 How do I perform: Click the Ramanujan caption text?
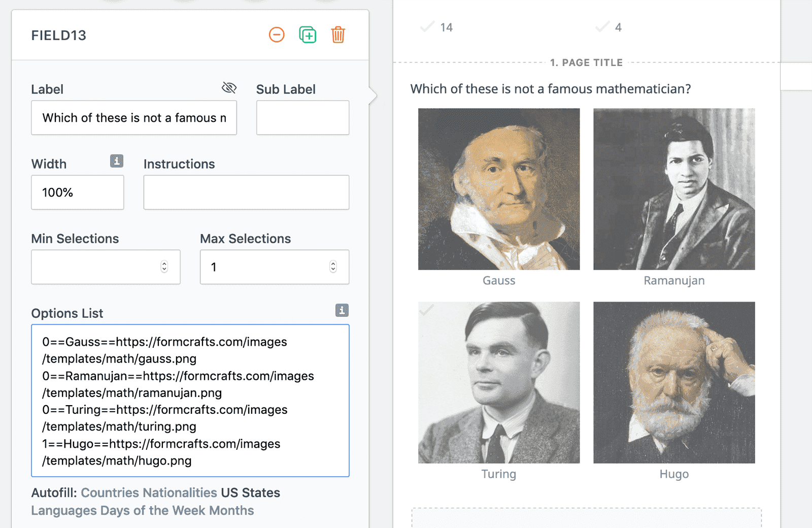(x=674, y=280)
